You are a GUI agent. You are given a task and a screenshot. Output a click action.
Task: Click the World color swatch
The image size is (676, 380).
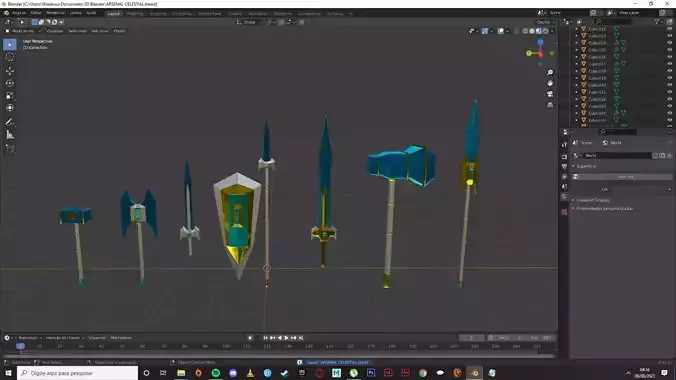coord(642,189)
